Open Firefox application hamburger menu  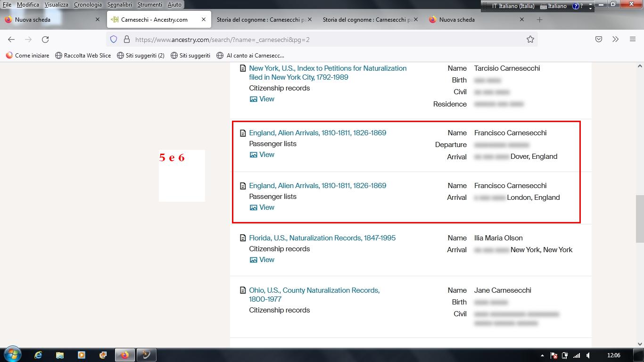[633, 40]
